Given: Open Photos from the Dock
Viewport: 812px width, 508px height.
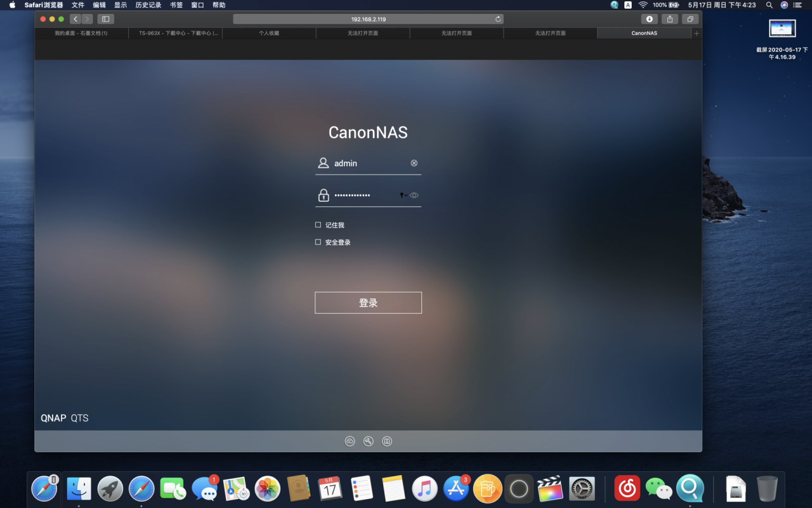Looking at the screenshot, I should [x=267, y=489].
